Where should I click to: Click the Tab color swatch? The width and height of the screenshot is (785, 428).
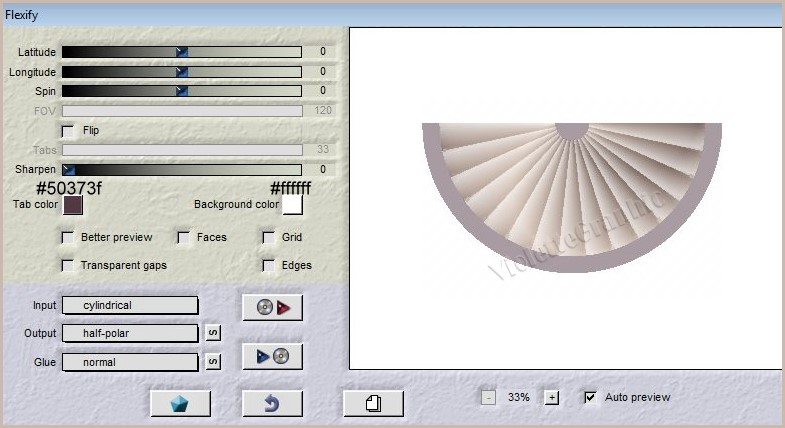73,205
